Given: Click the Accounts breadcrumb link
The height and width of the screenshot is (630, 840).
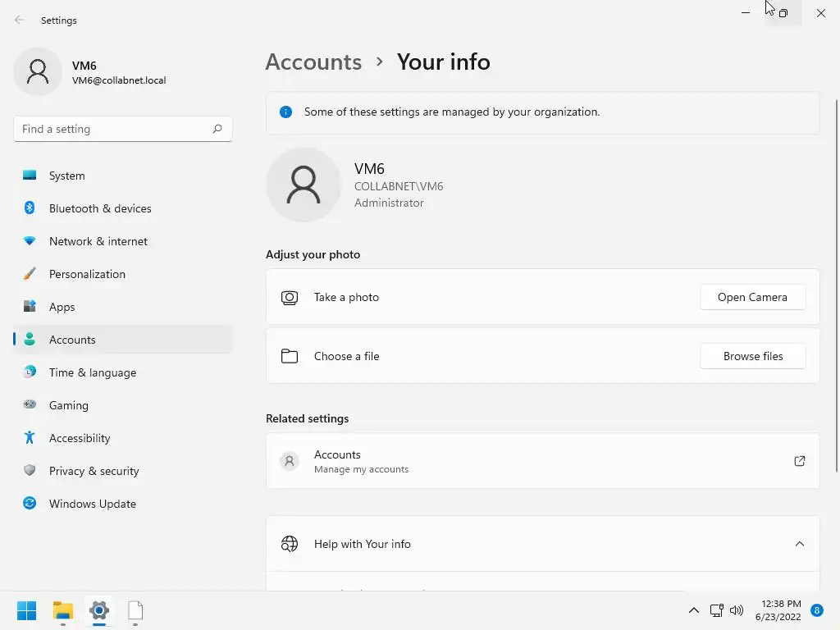Looking at the screenshot, I should click(x=313, y=62).
